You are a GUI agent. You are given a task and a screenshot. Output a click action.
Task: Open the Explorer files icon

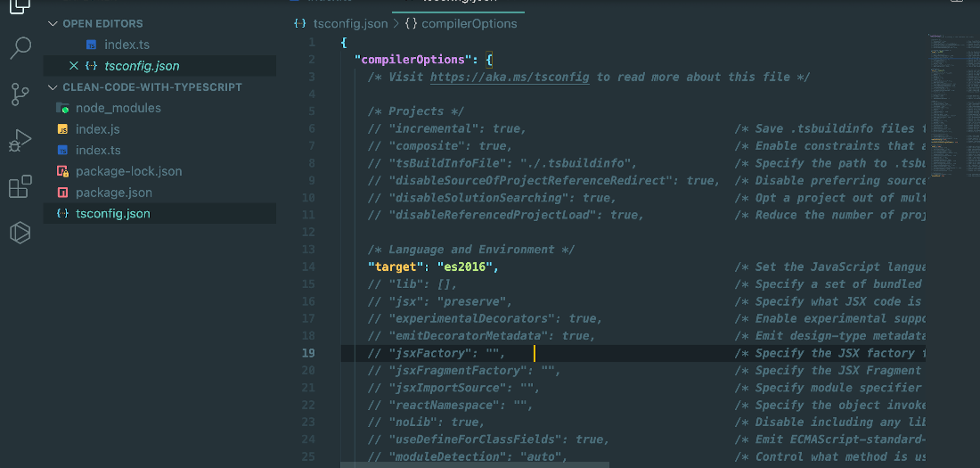[x=20, y=6]
